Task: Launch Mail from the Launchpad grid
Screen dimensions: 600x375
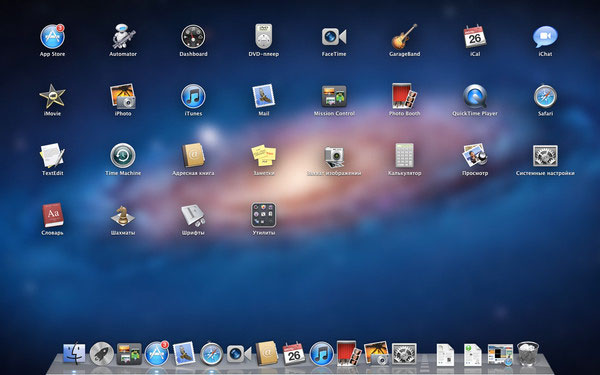Action: click(x=264, y=96)
